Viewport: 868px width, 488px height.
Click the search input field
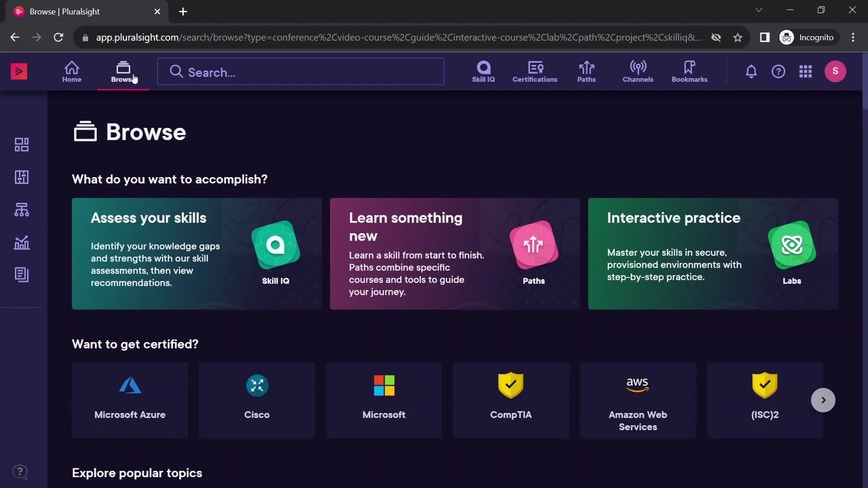click(301, 71)
